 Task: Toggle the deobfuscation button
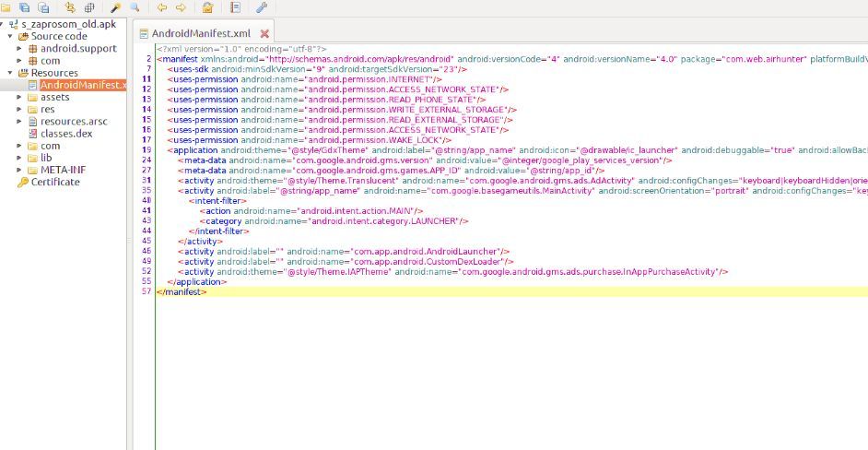[208, 7]
